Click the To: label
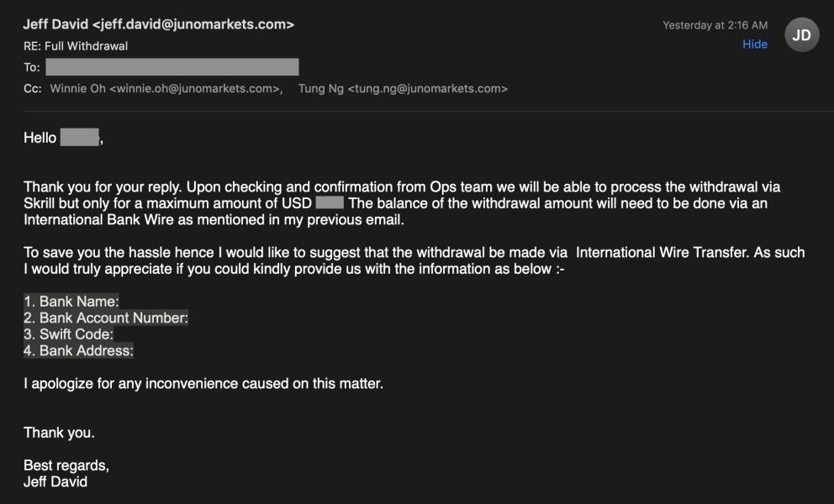The height and width of the screenshot is (504, 834). point(32,67)
